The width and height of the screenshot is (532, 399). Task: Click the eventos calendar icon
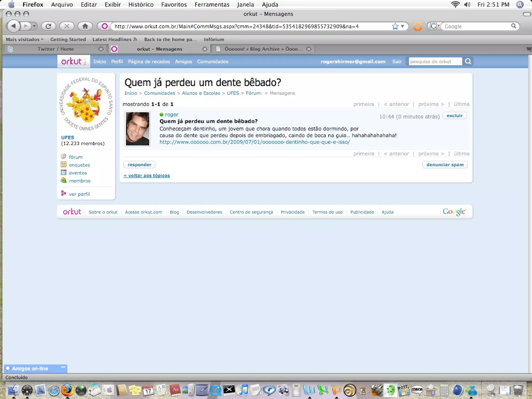coord(63,172)
